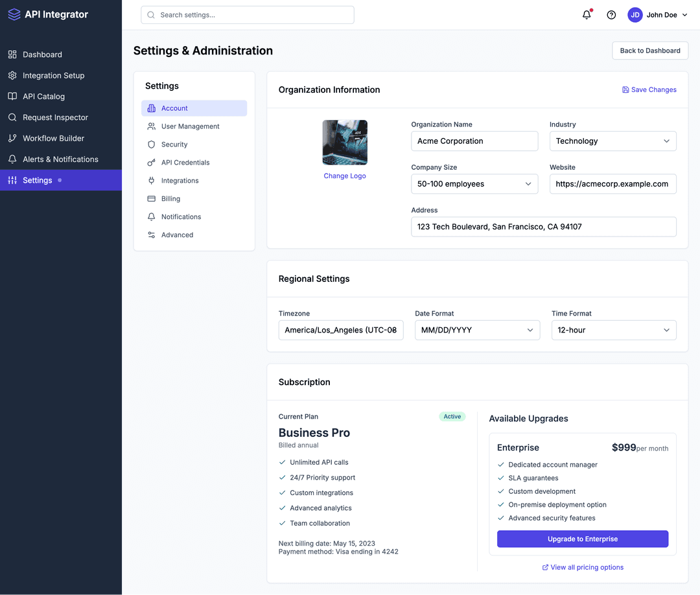Image resolution: width=700 pixels, height=595 pixels.
Task: Open the Date Format dropdown
Action: (477, 330)
